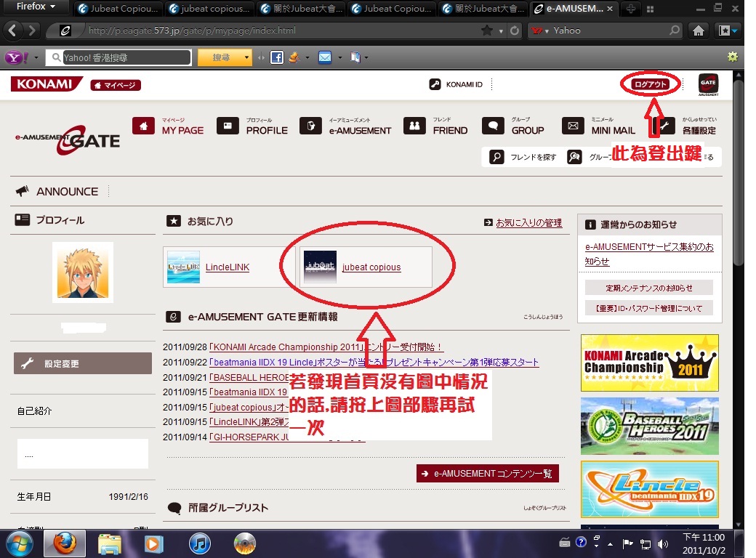Open GROUP speech bubble icon
The width and height of the screenshot is (756, 558).
pos(493,126)
